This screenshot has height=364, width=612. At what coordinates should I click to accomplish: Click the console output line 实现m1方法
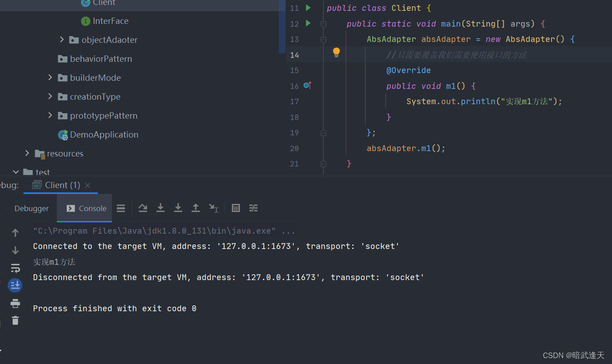pyautogui.click(x=54, y=262)
